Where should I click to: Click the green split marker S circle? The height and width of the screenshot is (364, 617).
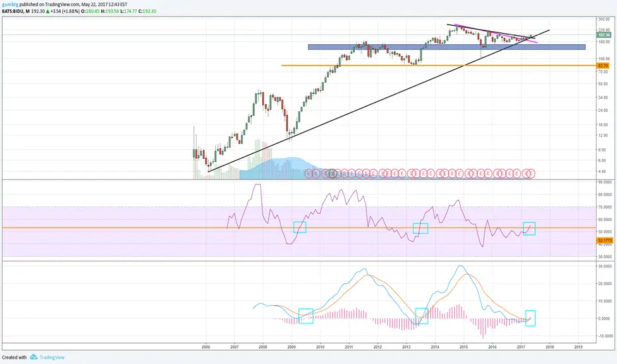(332, 173)
